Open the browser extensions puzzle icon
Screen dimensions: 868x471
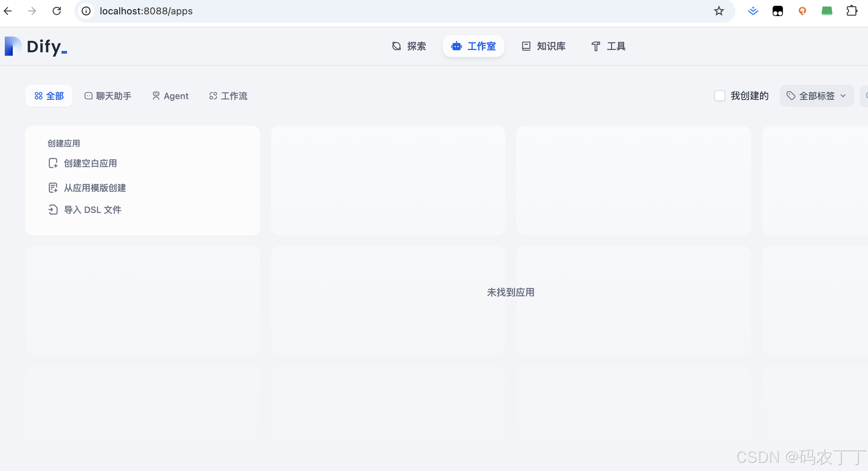(852, 11)
